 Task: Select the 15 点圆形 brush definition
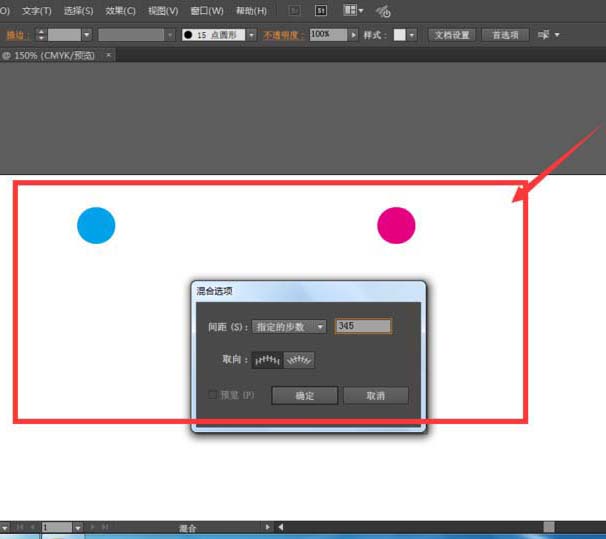coord(214,35)
